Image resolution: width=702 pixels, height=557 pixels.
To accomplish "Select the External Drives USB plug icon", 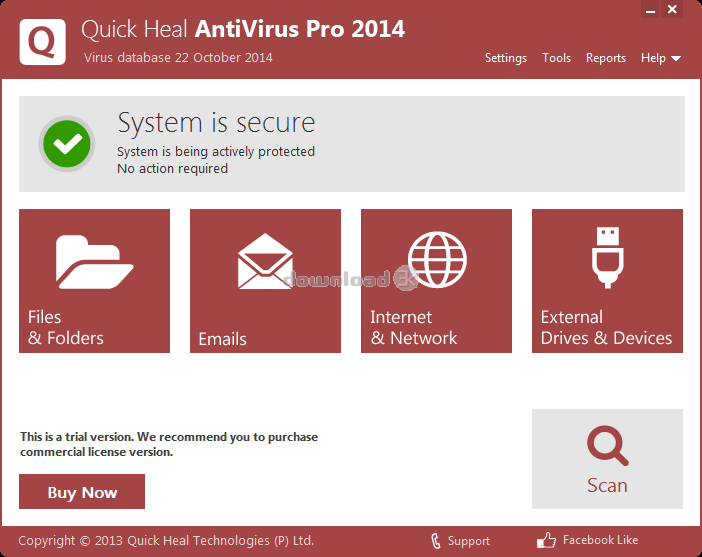I will pyautogui.click(x=607, y=258).
